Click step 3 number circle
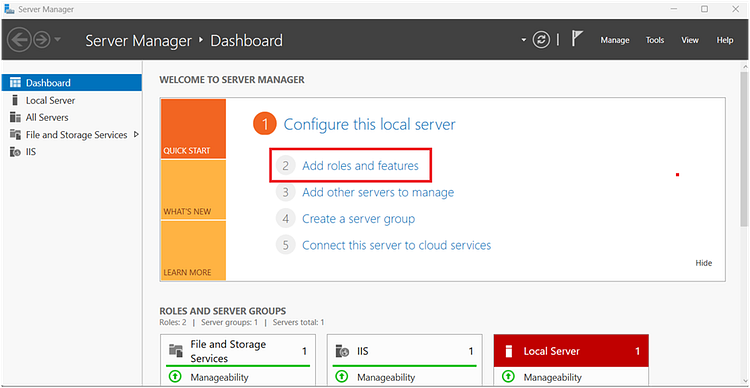The height and width of the screenshot is (388, 750). pyautogui.click(x=286, y=192)
